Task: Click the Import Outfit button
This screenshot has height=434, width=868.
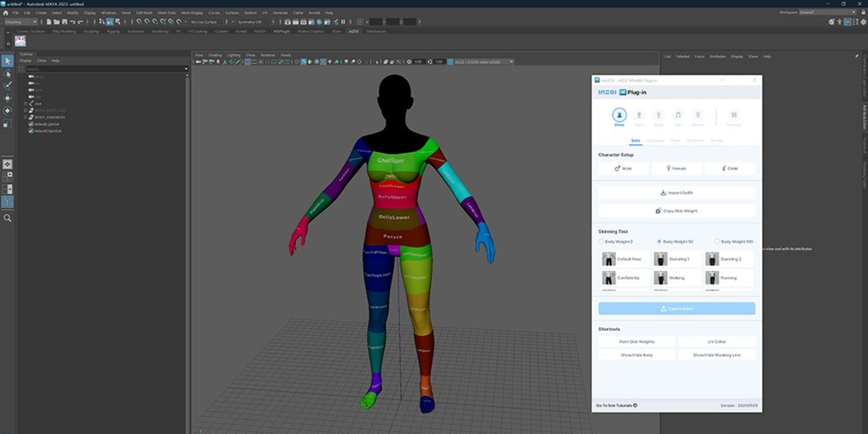Action: click(677, 193)
